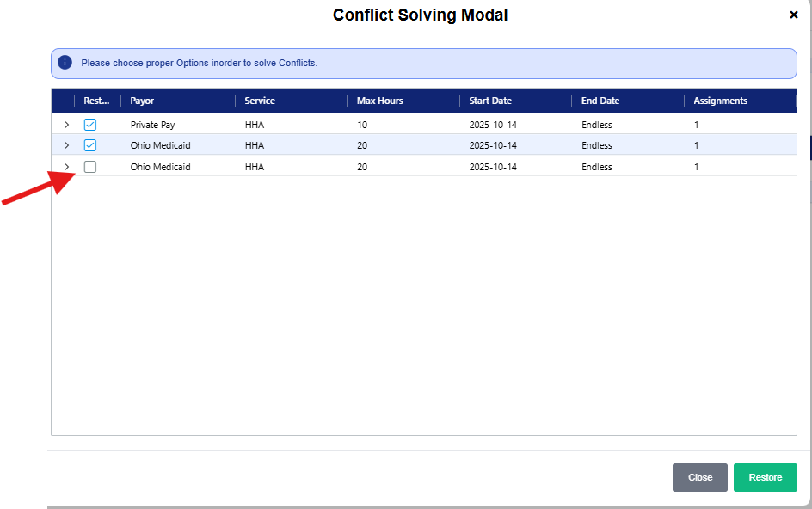812x509 pixels.
Task: Sort by the Payor column header
Action: point(143,101)
